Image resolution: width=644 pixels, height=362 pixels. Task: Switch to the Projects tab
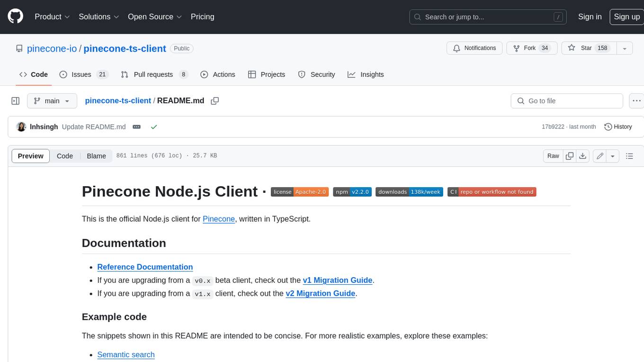point(267,74)
